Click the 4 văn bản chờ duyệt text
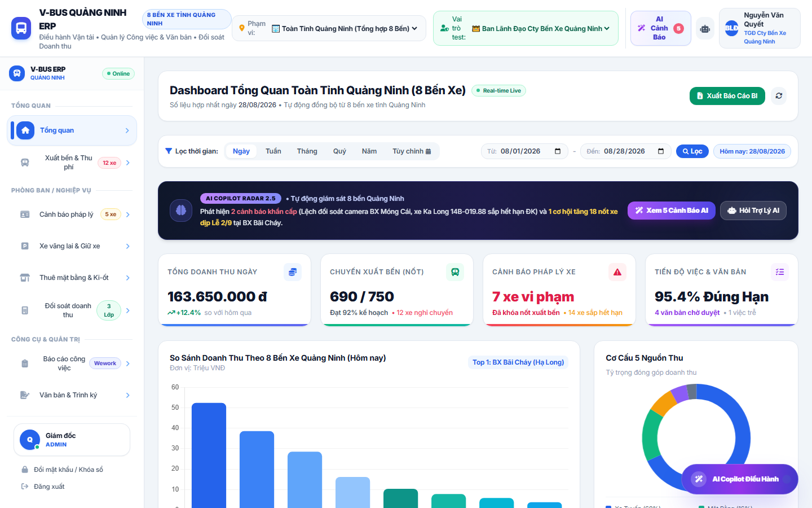 pos(687,313)
